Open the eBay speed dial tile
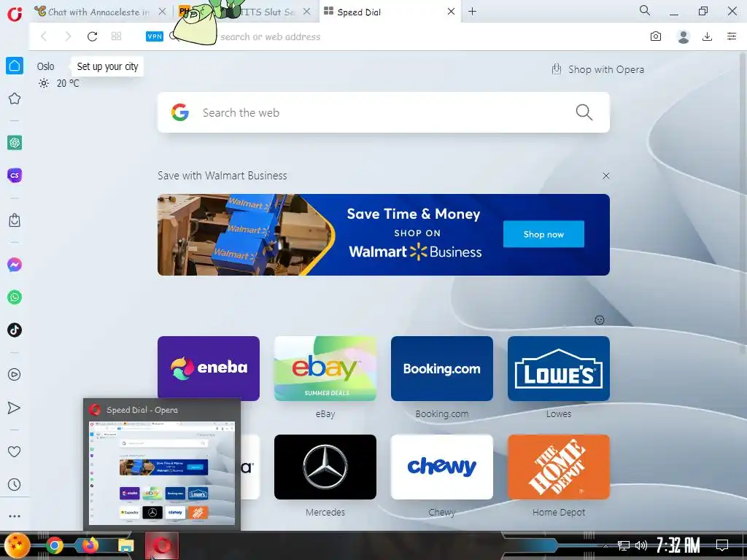 [x=325, y=368]
